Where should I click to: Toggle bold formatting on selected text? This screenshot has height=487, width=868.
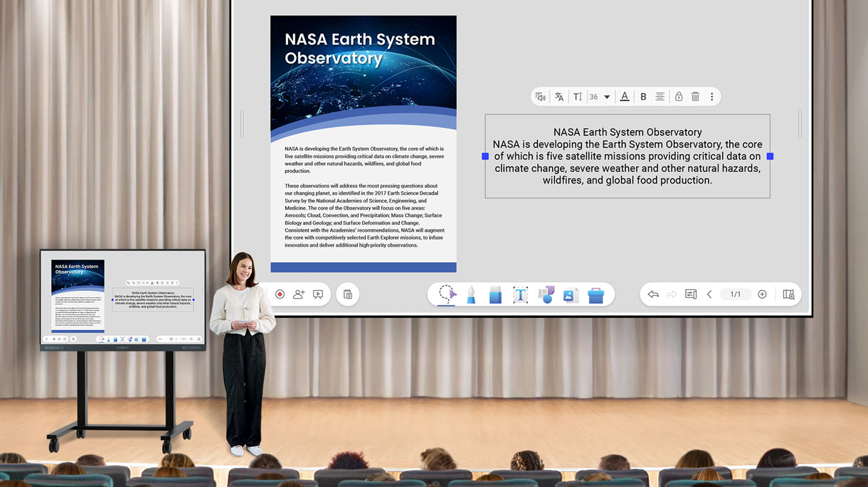click(x=643, y=97)
